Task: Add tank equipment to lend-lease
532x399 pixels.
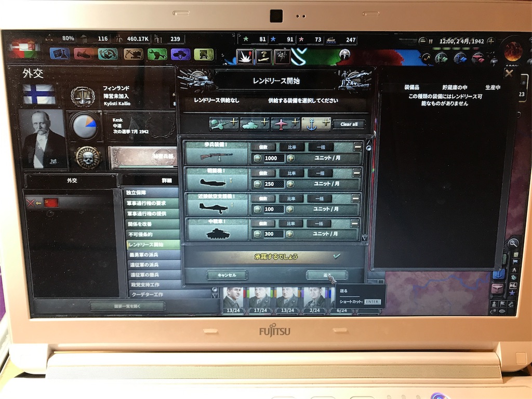Action: tap(255, 124)
